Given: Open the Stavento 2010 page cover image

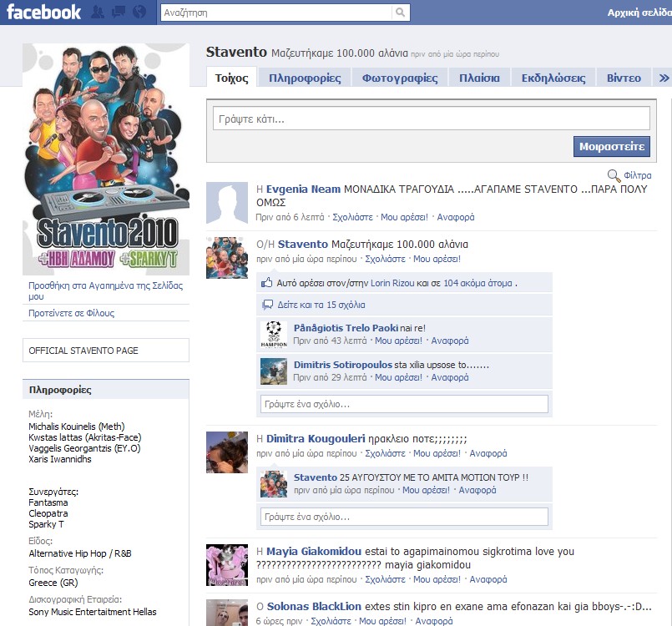Looking at the screenshot, I should click(106, 159).
